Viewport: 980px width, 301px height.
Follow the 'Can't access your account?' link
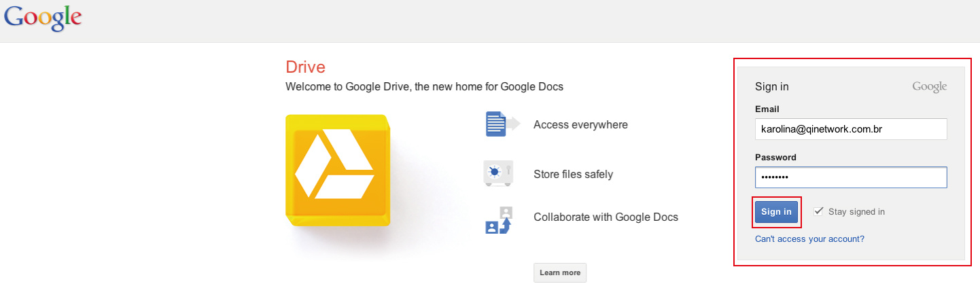pos(809,239)
